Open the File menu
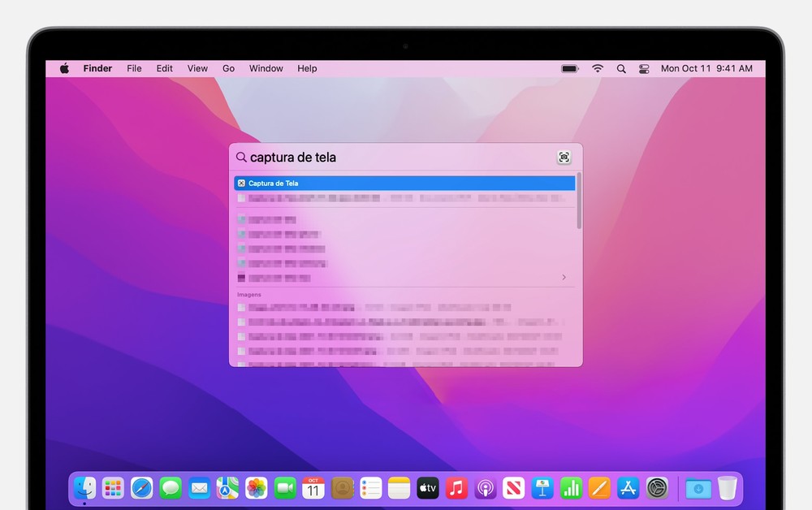 click(x=134, y=69)
